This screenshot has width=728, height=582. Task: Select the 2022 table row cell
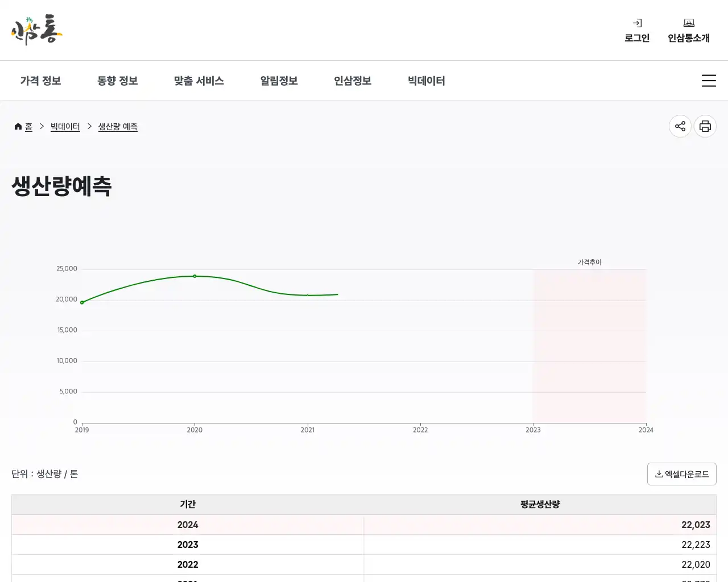[188, 564]
